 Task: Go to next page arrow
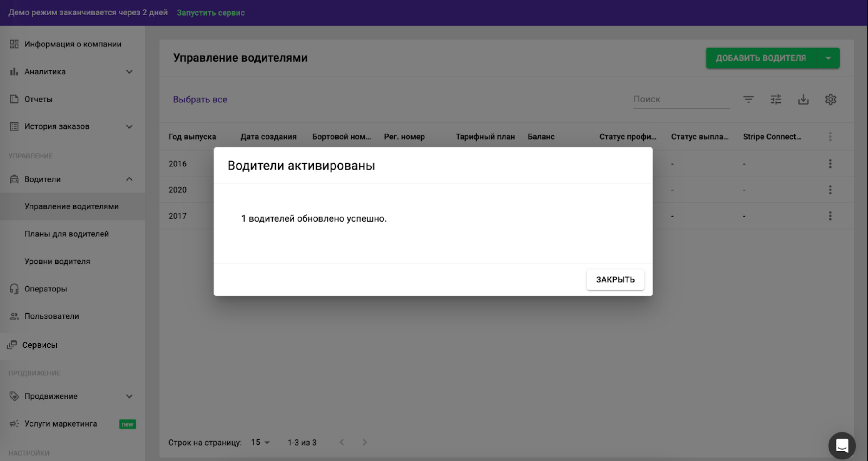(365, 443)
